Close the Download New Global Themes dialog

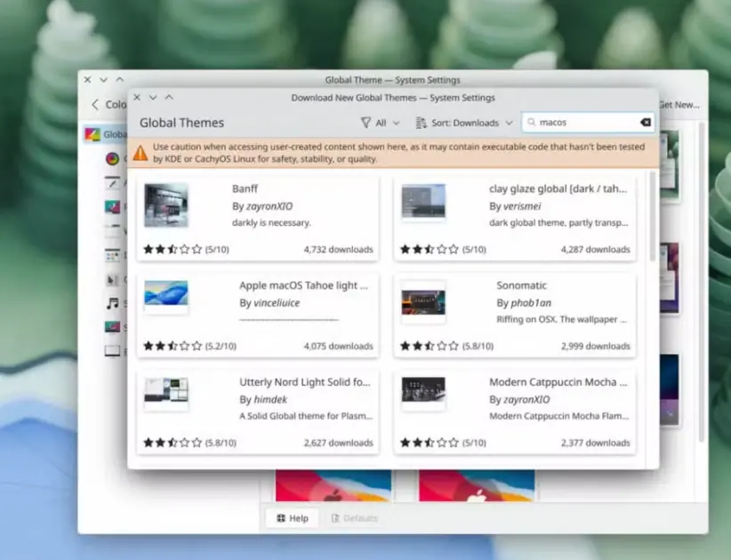(x=137, y=98)
